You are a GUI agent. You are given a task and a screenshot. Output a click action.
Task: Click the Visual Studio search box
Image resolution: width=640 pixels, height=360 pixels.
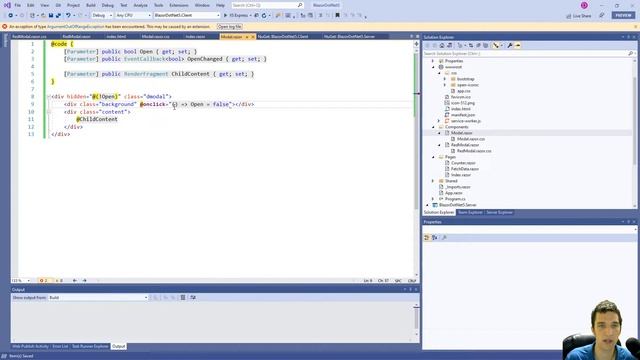coord(267,5)
